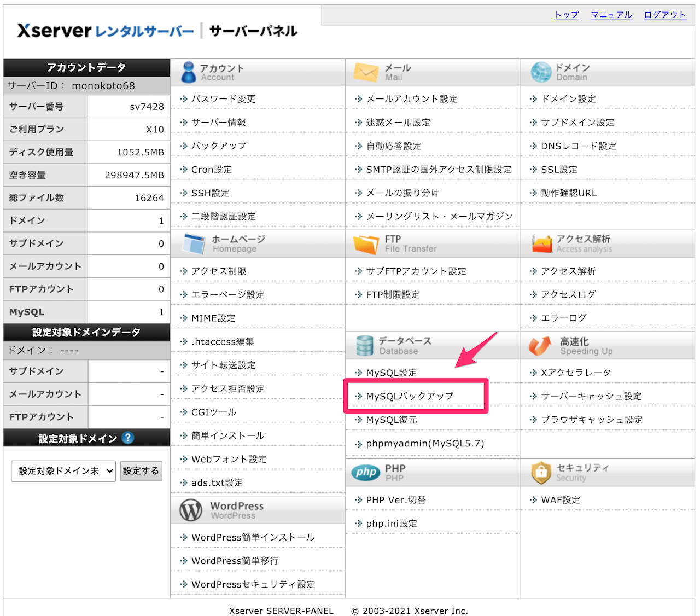Open サブドメイン設定
This screenshot has height=616, width=700.
tap(577, 123)
